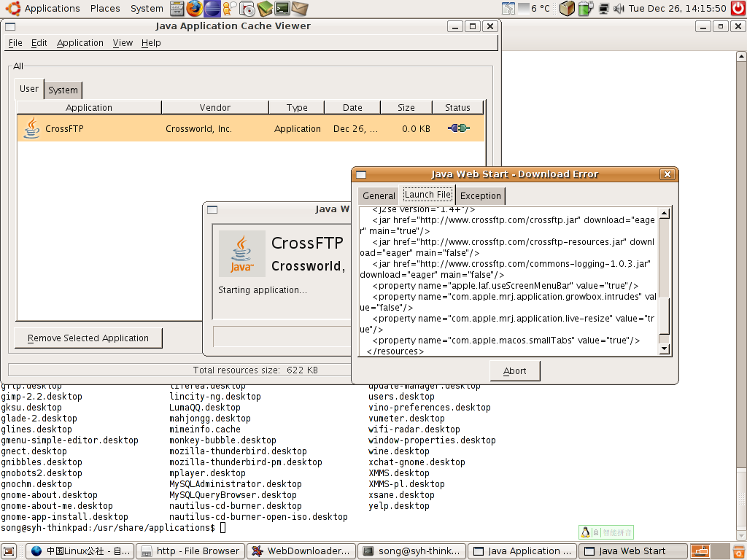Close the Download Error dialog
This screenshot has height=560, width=747.
point(667,174)
